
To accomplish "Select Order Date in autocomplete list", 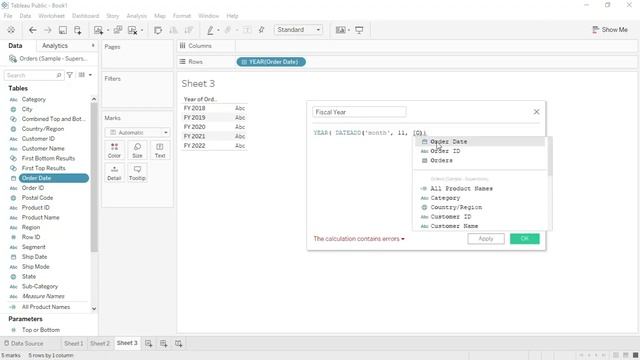I will (x=480, y=142).
